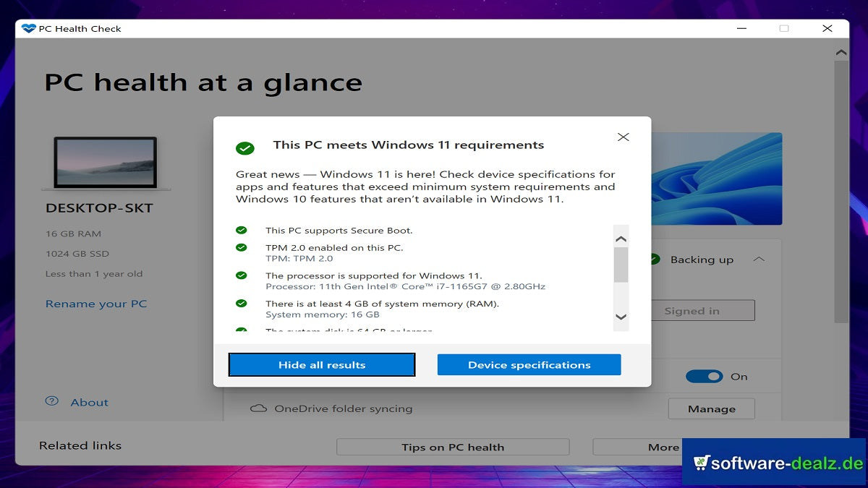Open Device specifications

pos(529,364)
